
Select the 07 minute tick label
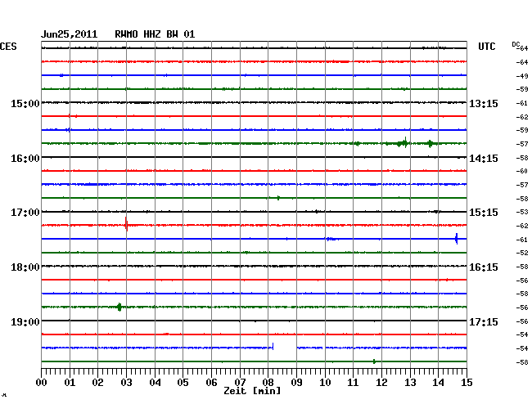240,383
